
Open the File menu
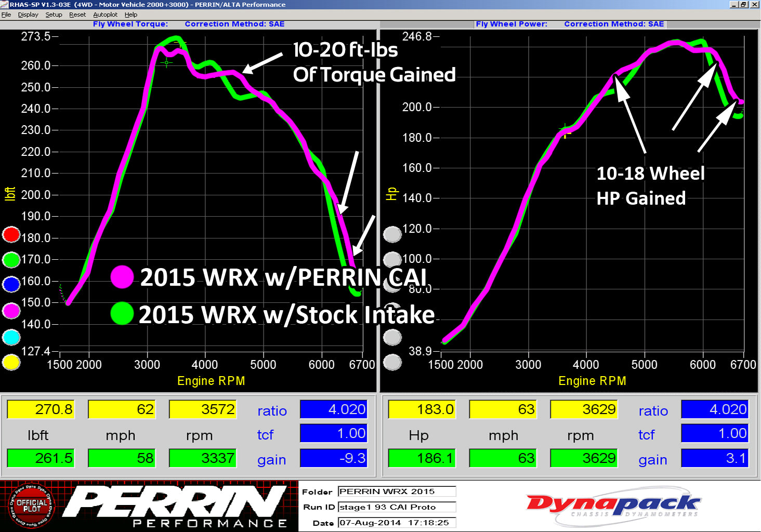[6, 15]
